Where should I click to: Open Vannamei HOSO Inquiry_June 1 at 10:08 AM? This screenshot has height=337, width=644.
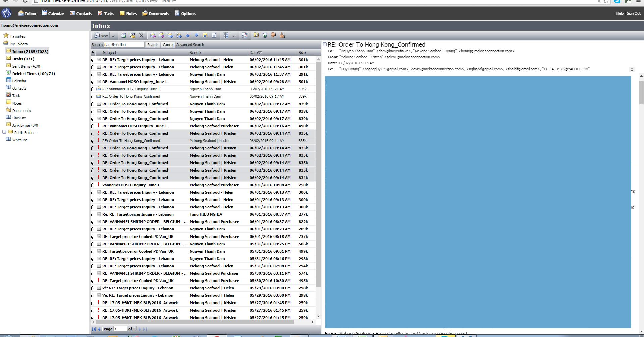(203, 185)
